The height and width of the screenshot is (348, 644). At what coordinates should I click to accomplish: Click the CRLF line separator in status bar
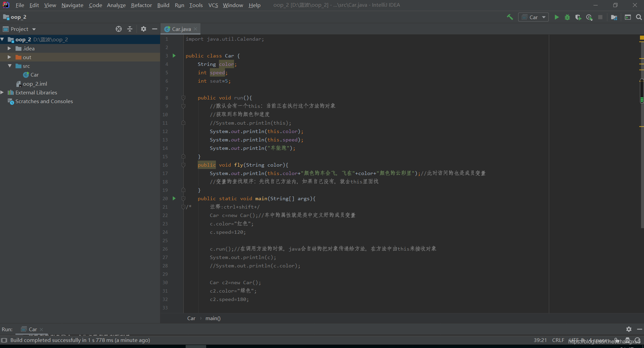click(558, 340)
